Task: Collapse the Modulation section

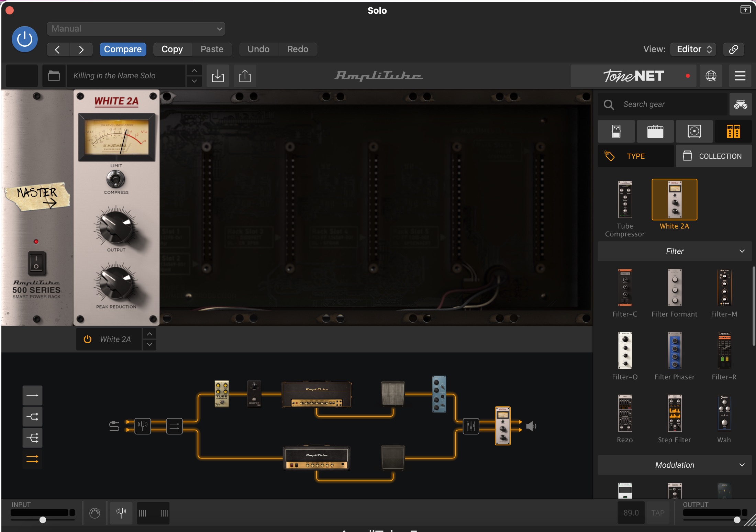Action: 675,465
